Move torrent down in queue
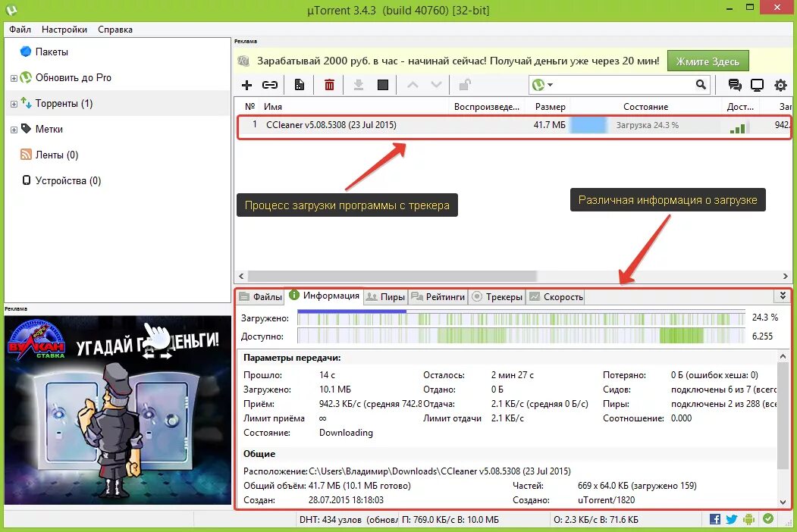Image resolution: width=797 pixels, height=532 pixels. tap(436, 85)
